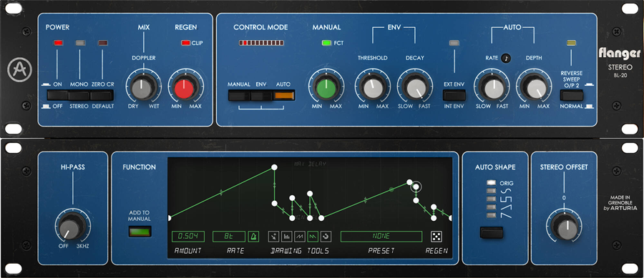This screenshot has width=644, height=278.
Task: Select the triangle auto shape LED
Action: tap(491, 207)
